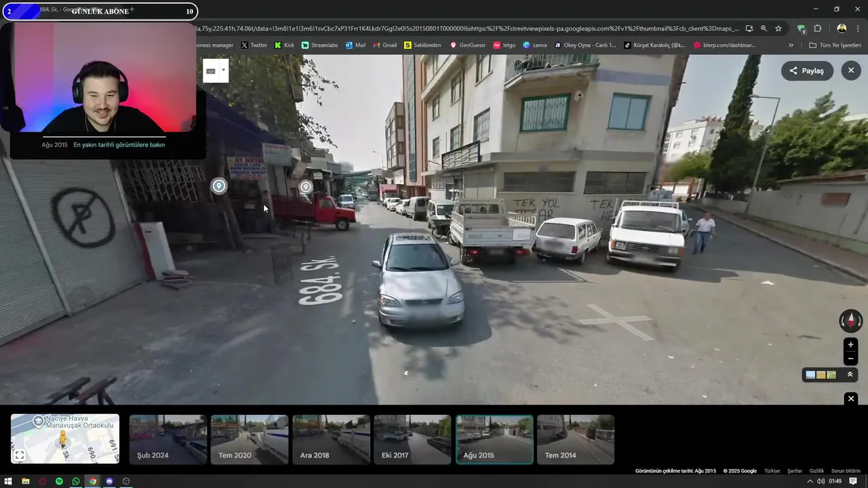Open the notification center icon

853,481
